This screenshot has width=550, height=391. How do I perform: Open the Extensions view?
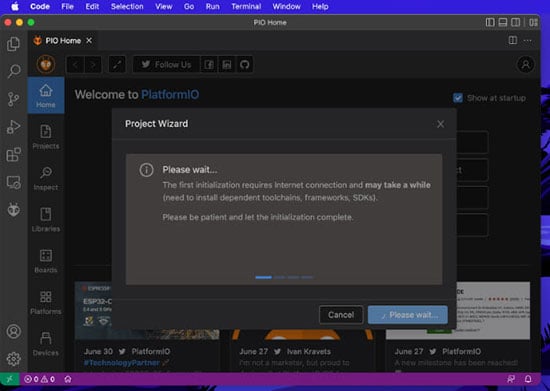(14, 155)
